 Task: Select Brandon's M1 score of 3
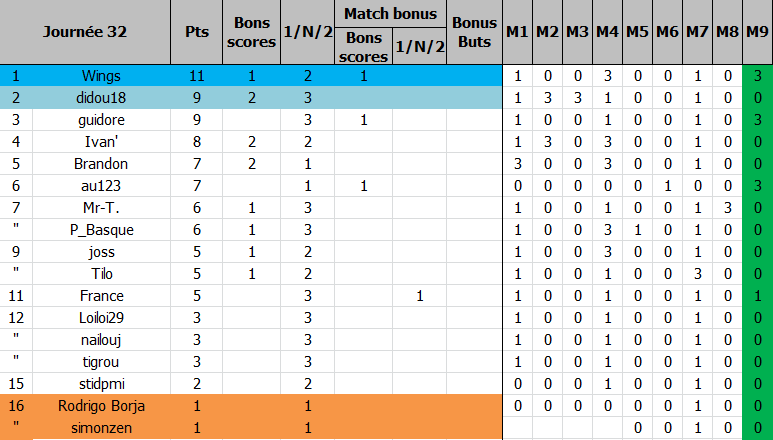point(517,164)
